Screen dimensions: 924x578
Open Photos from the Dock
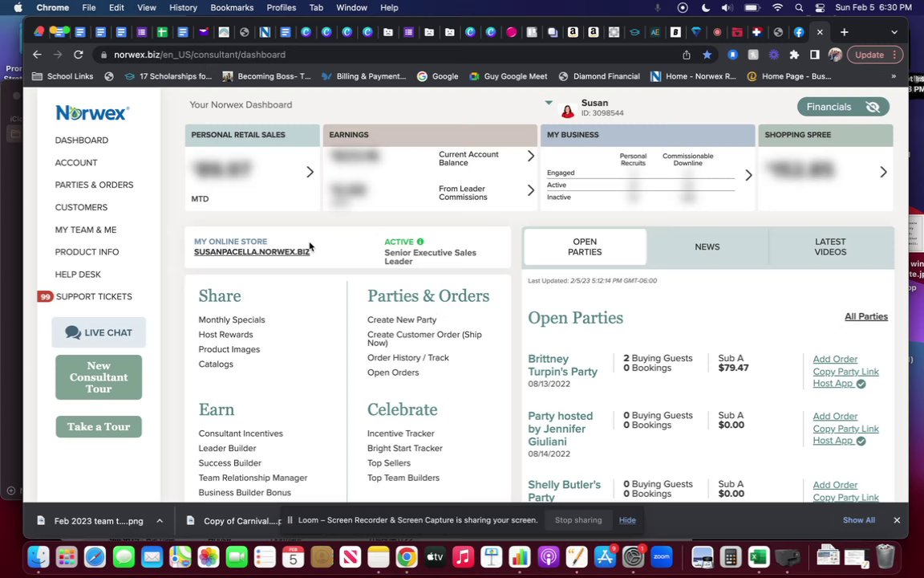[208, 557]
